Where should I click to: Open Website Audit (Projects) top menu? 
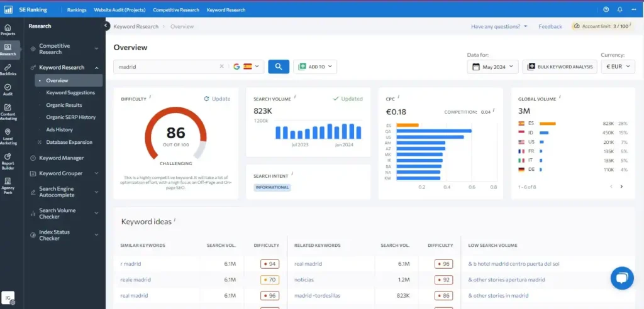[x=119, y=10]
